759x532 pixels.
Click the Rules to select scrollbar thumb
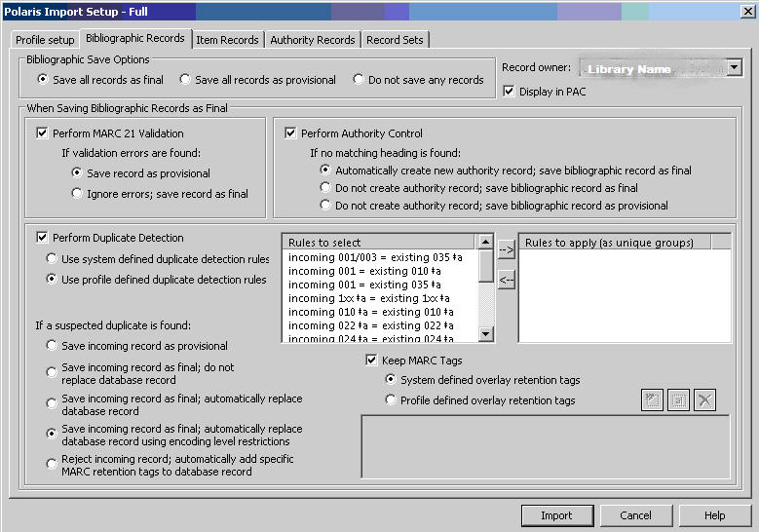coord(485,266)
